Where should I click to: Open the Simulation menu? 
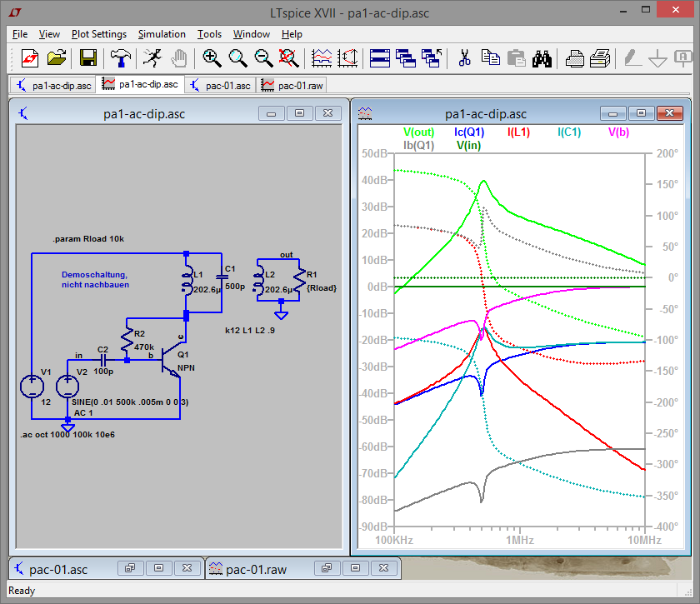[x=162, y=34]
